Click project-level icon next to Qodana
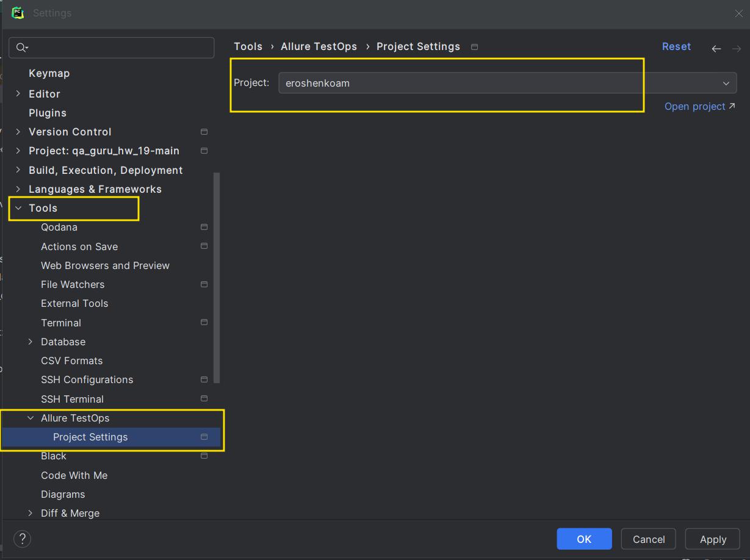The image size is (750, 560). (204, 227)
